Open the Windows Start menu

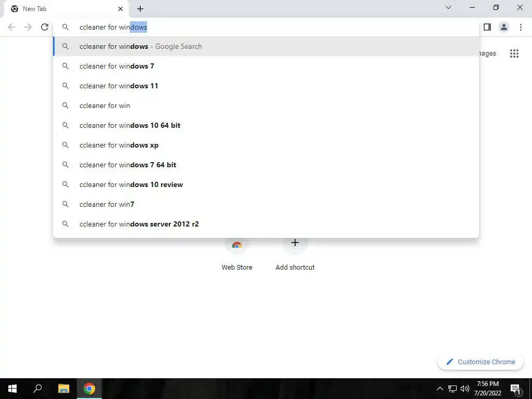click(12, 389)
